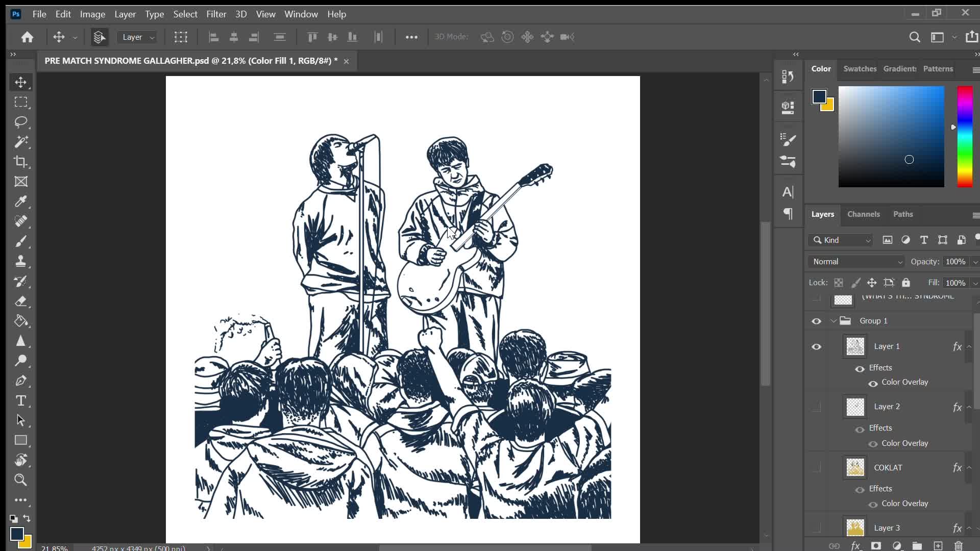Open the Share button
The width and height of the screenshot is (980, 551).
pos(972,37)
